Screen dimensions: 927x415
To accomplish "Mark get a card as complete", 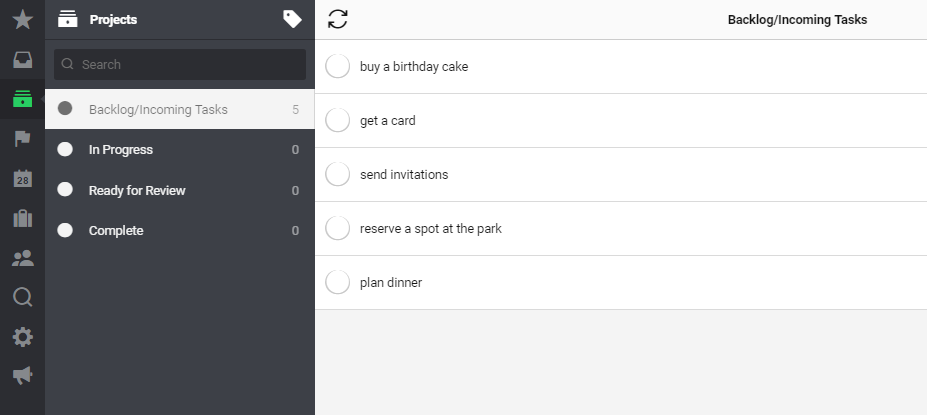I will (338, 121).
